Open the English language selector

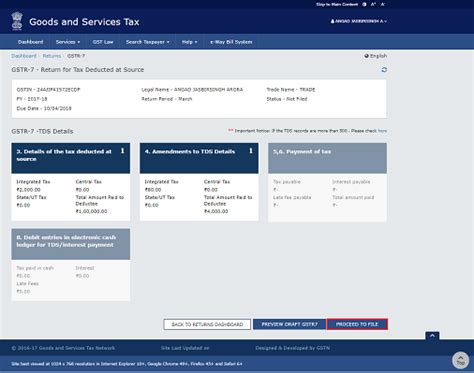[375, 56]
